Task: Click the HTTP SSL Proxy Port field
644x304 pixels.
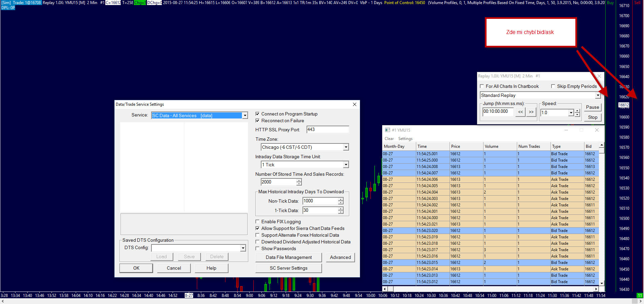Action: (x=327, y=130)
